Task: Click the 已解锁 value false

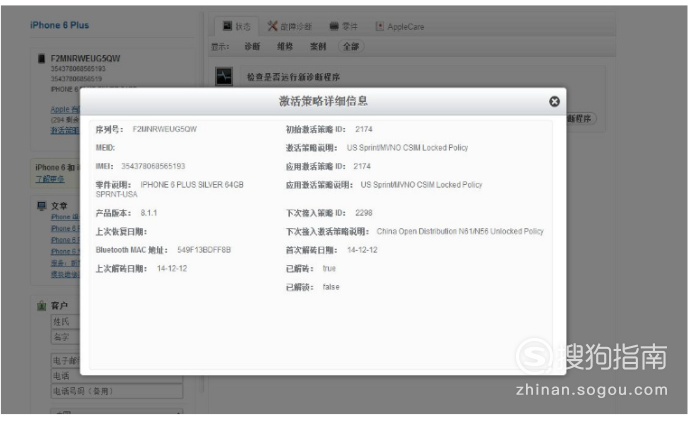Action: click(x=331, y=287)
